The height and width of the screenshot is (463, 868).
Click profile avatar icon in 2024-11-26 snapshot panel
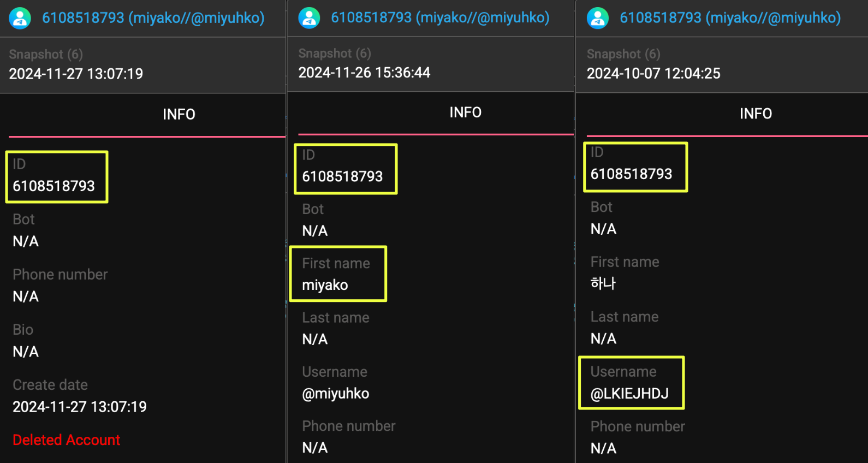click(x=309, y=18)
